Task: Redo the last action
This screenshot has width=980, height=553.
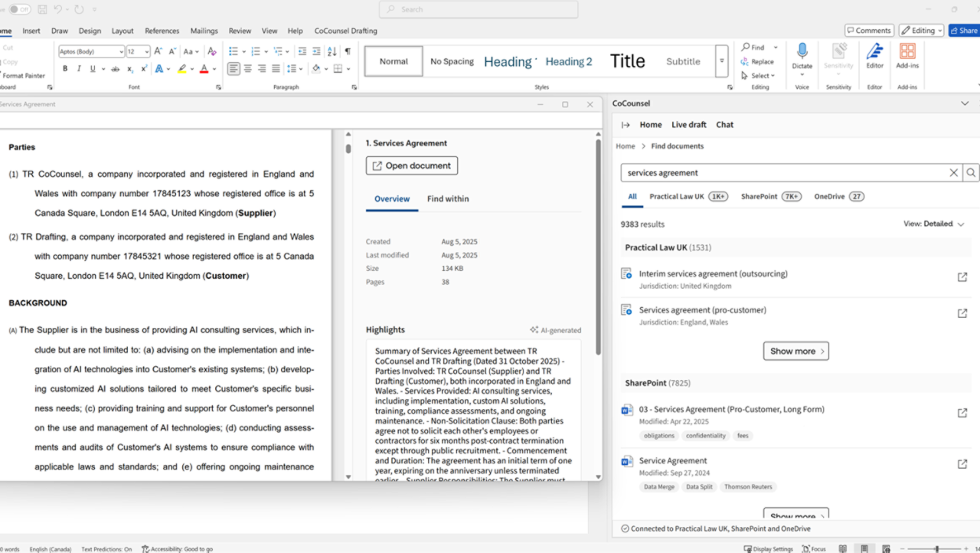Action: coord(79,9)
